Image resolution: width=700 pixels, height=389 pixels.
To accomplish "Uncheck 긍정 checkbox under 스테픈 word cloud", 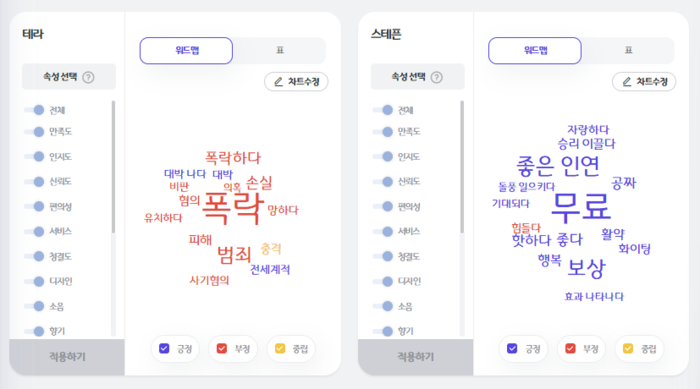I will click(x=512, y=348).
